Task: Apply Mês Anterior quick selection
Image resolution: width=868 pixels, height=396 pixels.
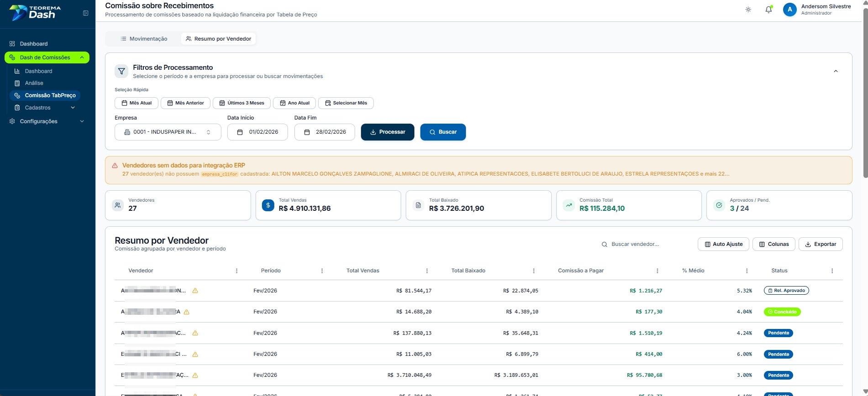Action: pyautogui.click(x=185, y=103)
